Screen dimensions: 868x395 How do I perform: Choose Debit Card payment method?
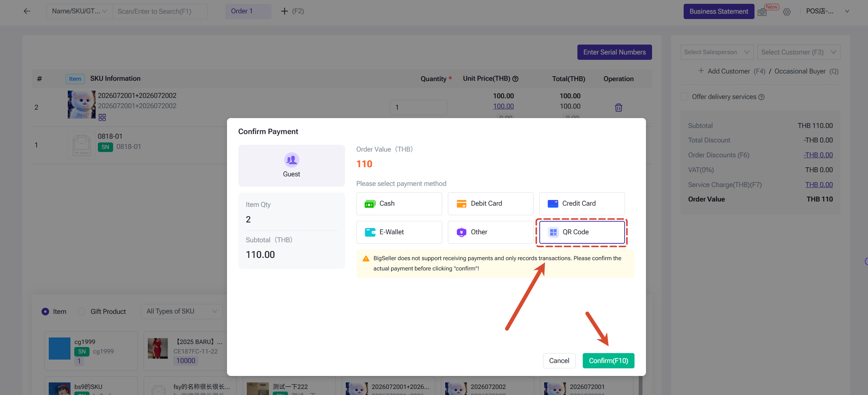pyautogui.click(x=491, y=204)
